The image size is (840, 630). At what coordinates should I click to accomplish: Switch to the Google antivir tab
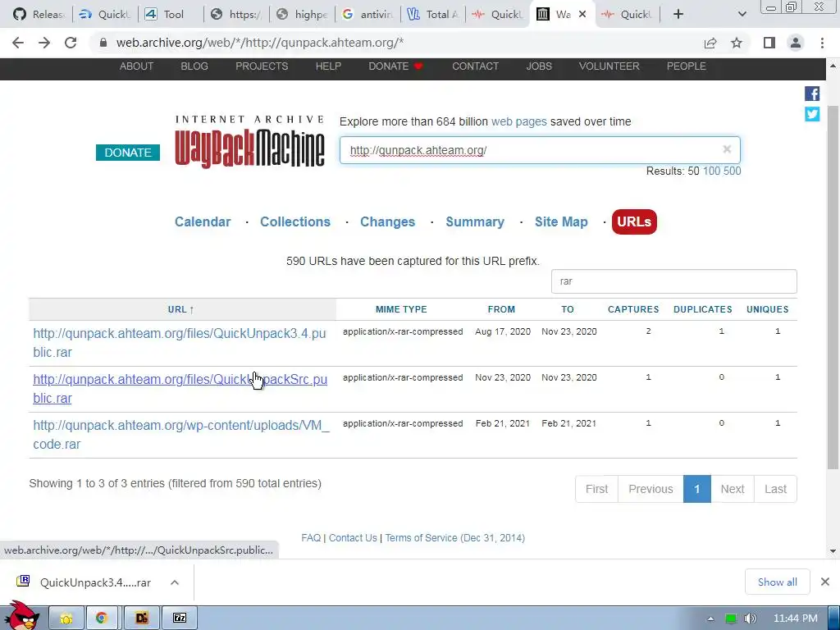click(368, 15)
